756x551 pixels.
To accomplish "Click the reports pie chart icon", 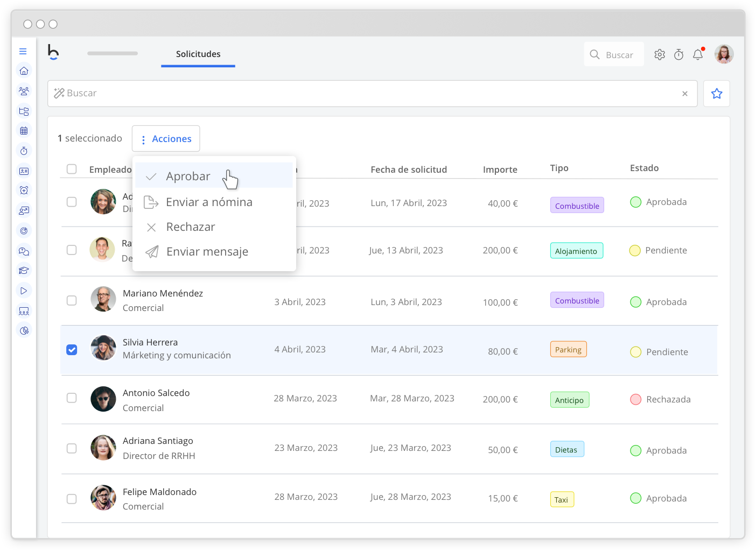I will click(x=24, y=330).
